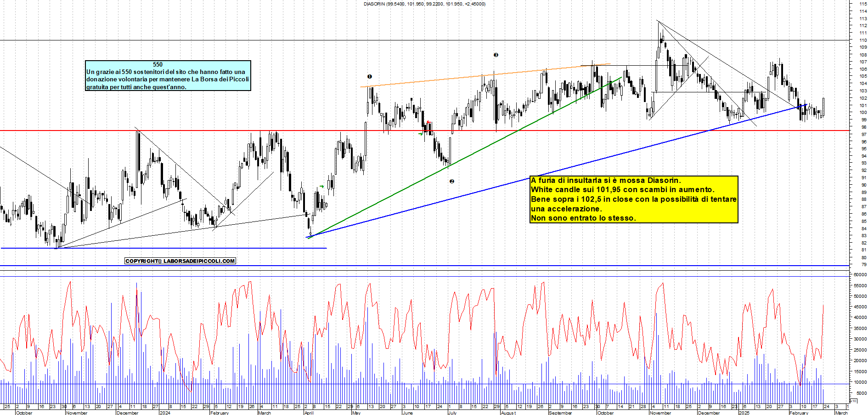Screen dimensions: 868x415
Task: Click 'una accelerazione.' annotation line
Action: [x=566, y=209]
